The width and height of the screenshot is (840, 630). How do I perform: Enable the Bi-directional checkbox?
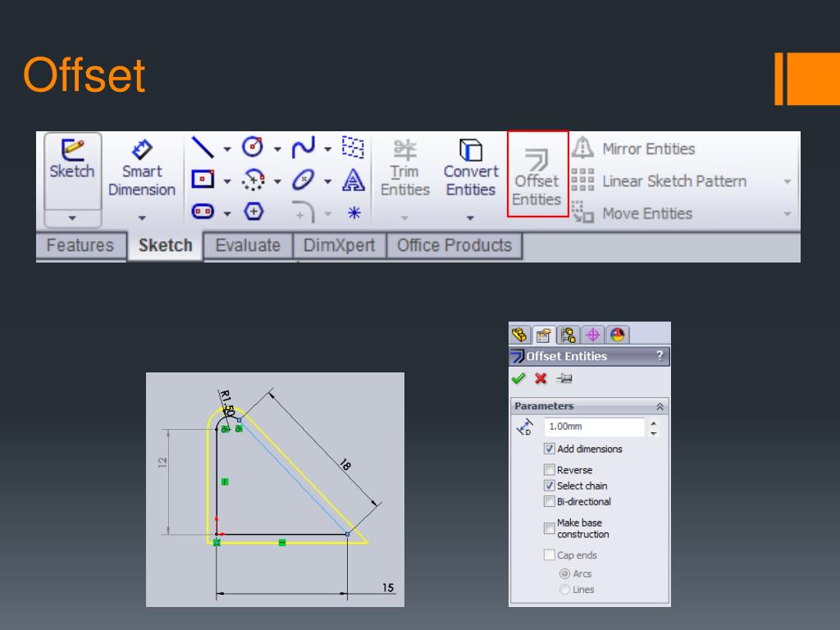(549, 501)
